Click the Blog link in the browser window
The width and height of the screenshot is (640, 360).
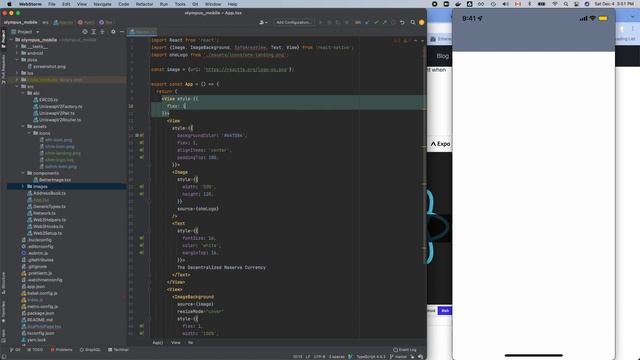(443, 56)
